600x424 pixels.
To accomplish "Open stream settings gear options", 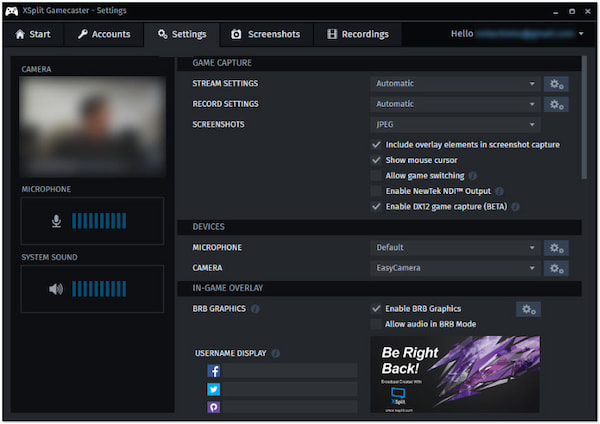I will [556, 84].
